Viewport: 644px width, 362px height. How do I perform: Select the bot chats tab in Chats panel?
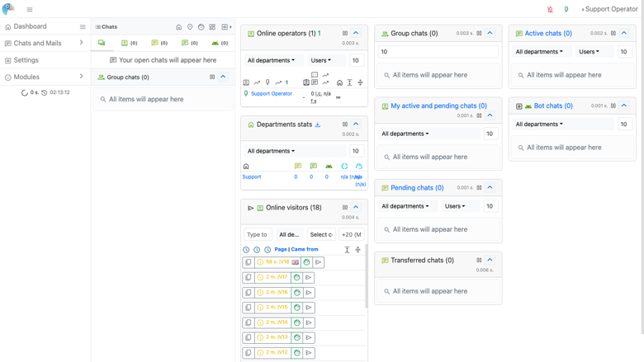click(x=220, y=43)
